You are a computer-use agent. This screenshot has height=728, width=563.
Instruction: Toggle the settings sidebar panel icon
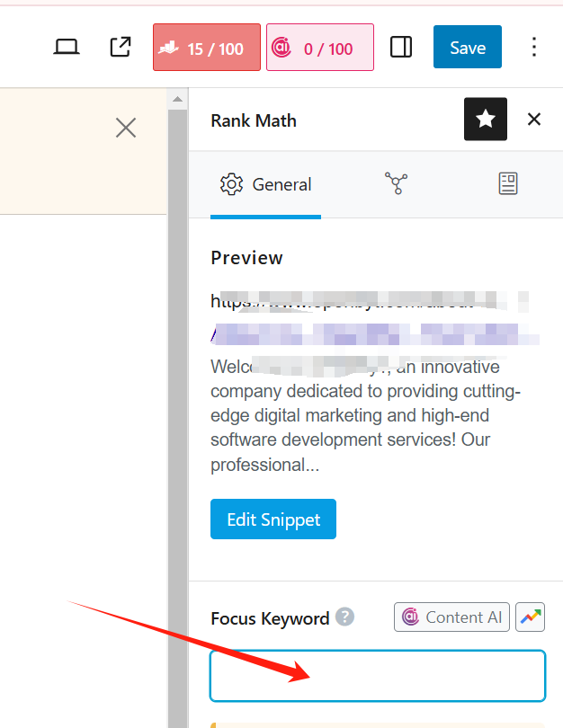[400, 47]
